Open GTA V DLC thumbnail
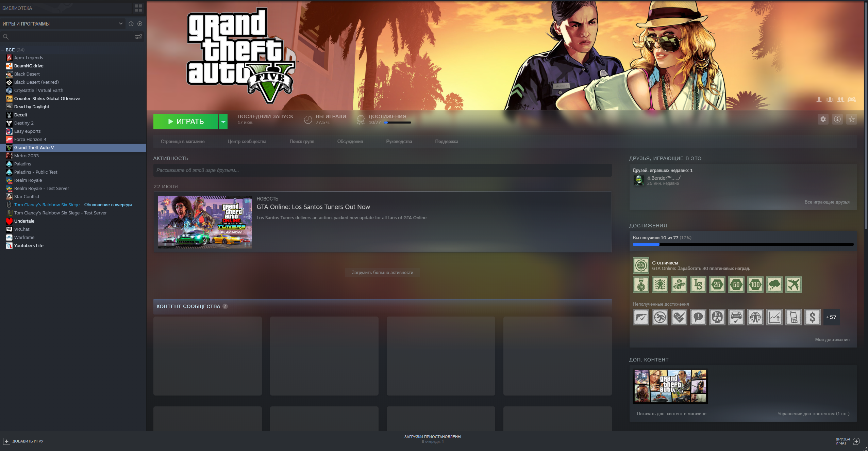868x451 pixels. (670, 386)
